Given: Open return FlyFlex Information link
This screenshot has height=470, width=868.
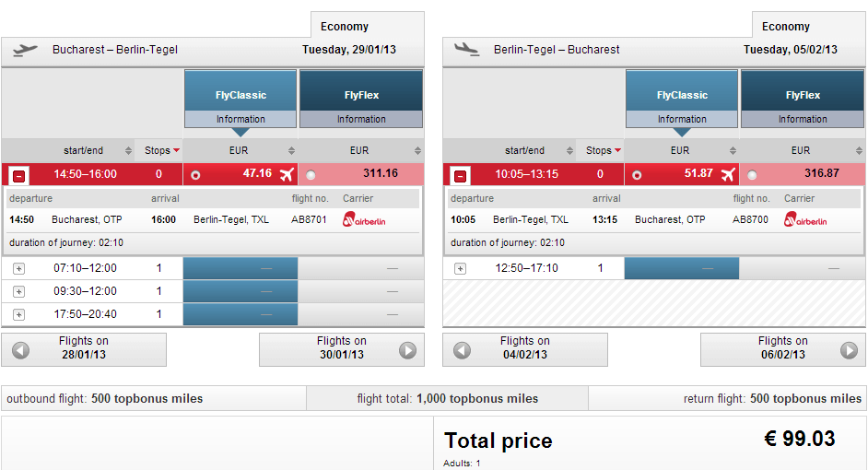Looking at the screenshot, I should coord(803,119).
